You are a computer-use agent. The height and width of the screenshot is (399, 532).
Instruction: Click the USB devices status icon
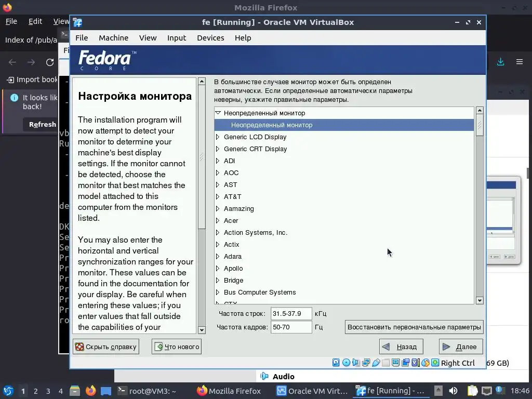click(x=376, y=363)
